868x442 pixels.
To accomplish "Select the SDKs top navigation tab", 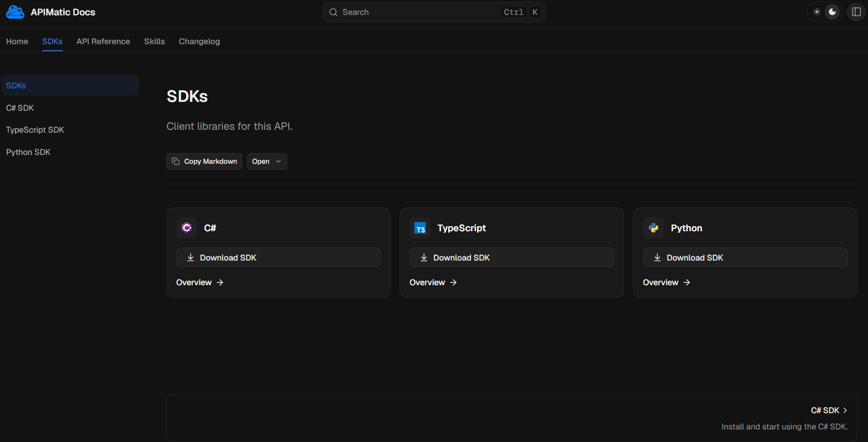I will click(53, 41).
